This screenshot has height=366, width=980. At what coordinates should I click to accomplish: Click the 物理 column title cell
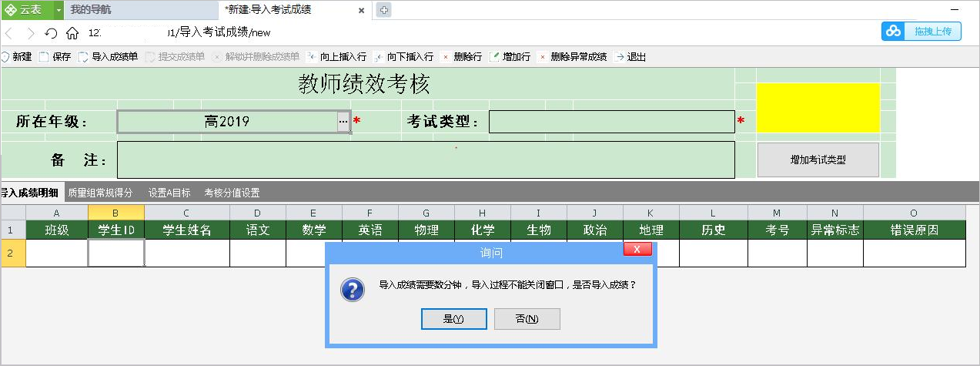point(426,230)
